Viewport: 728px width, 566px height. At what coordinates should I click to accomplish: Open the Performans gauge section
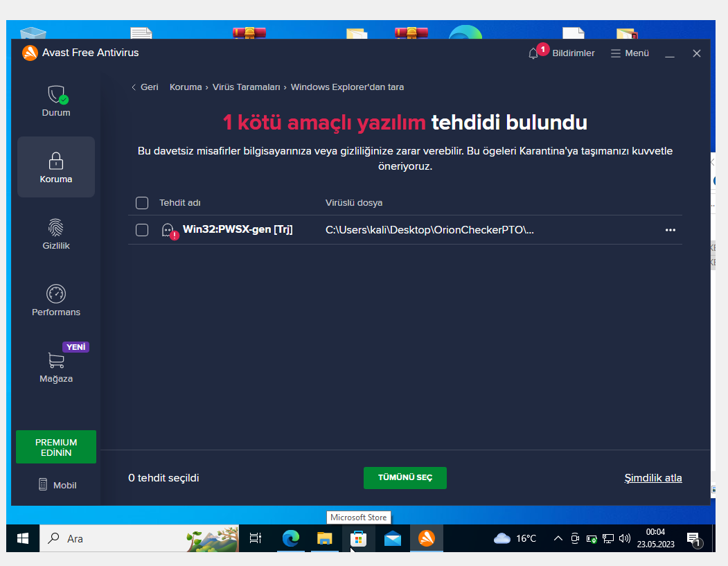click(x=55, y=301)
